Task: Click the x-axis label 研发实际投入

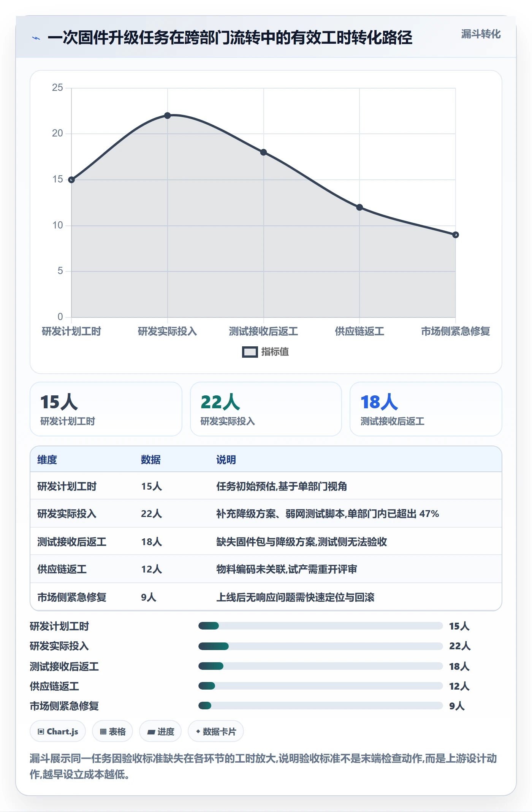Action: coord(168,331)
